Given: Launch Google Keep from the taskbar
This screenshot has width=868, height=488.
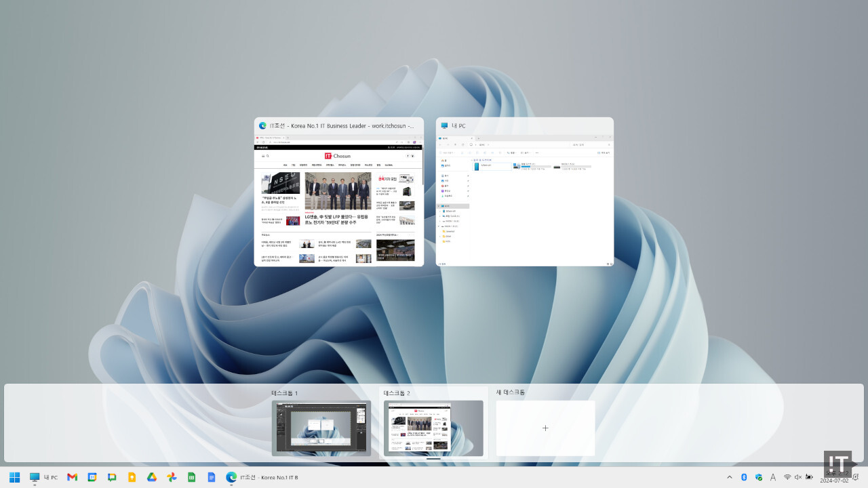Looking at the screenshot, I should (x=132, y=477).
